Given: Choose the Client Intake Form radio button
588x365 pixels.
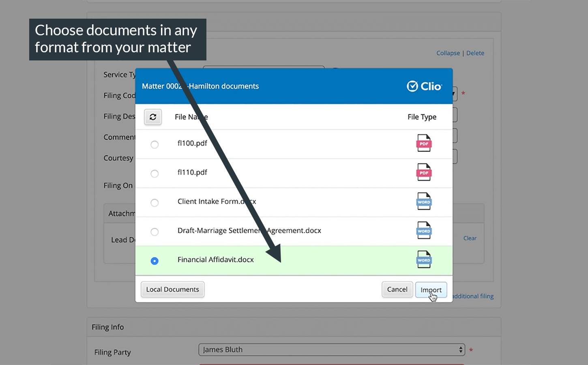Looking at the screenshot, I should click(155, 203).
